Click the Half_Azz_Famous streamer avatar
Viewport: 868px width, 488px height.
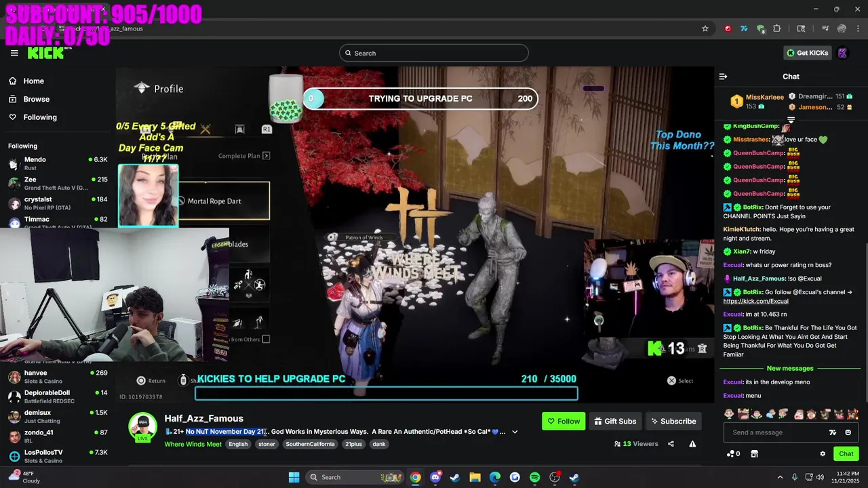(x=142, y=427)
